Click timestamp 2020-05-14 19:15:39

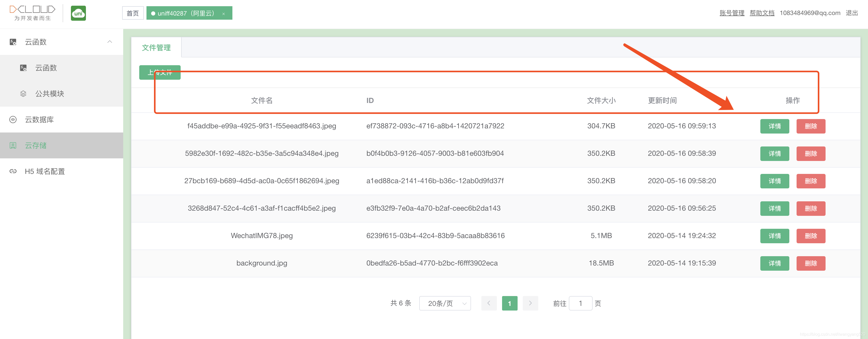(682, 263)
